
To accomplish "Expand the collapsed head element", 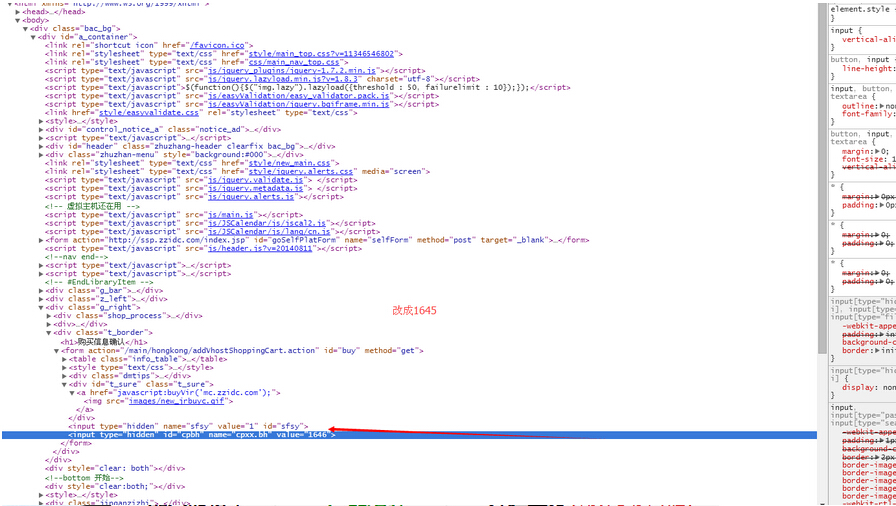I will tap(19, 12).
